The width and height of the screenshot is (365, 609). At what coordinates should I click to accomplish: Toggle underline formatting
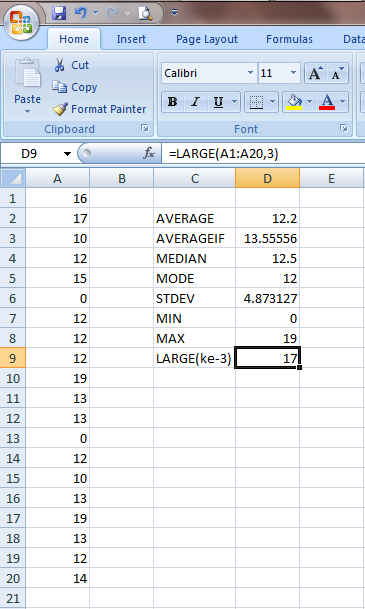click(218, 102)
